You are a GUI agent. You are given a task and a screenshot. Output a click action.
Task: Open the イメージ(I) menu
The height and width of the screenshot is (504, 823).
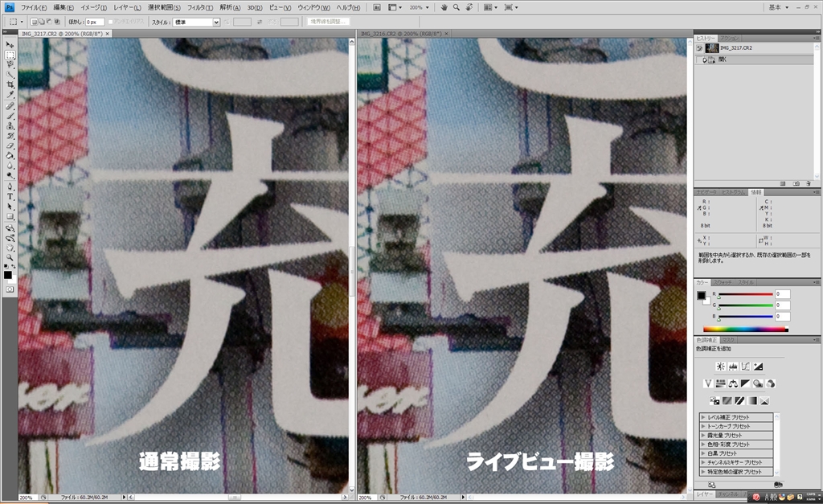pyautogui.click(x=93, y=7)
